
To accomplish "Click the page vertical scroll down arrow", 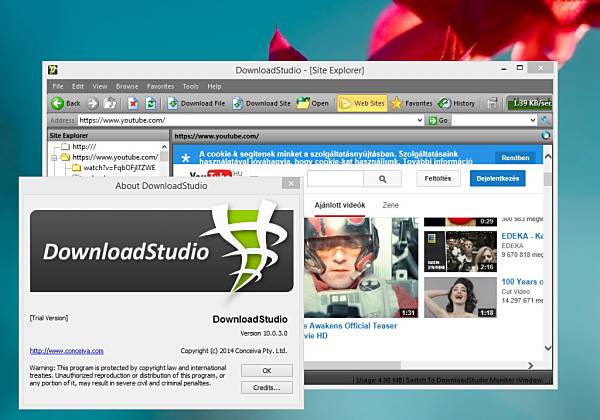I will pyautogui.click(x=548, y=348).
